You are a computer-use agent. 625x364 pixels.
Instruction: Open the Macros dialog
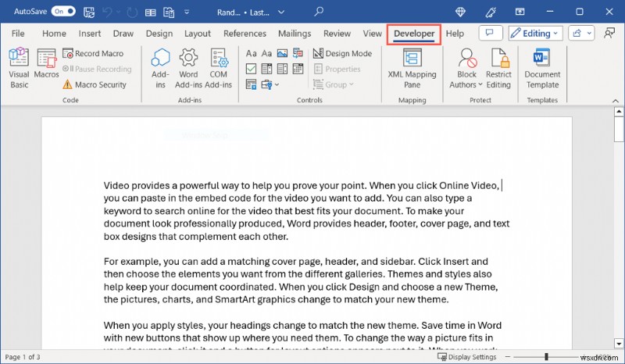(46, 64)
